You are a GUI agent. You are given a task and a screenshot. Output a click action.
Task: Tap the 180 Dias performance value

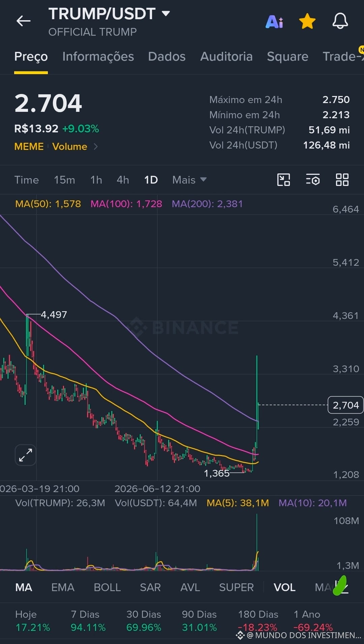[258, 627]
